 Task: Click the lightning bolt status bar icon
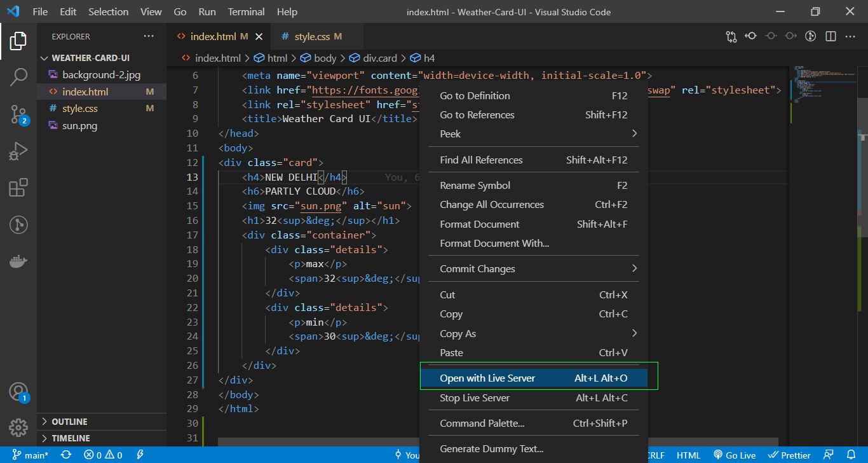pos(140,455)
